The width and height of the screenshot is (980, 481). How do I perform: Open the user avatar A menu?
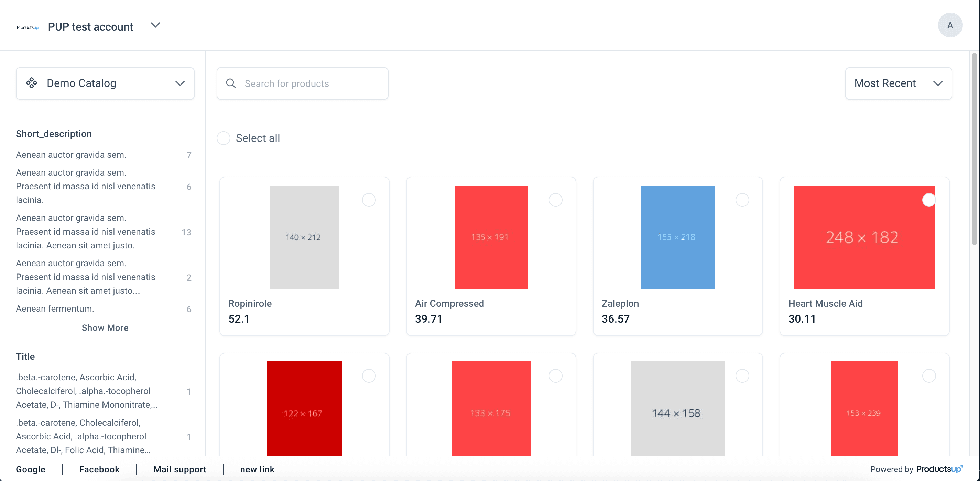click(x=950, y=25)
